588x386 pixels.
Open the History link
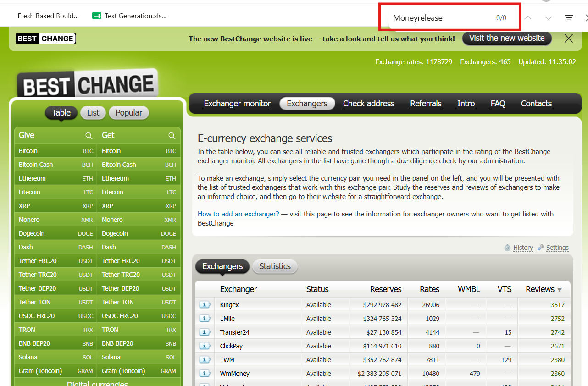[523, 248]
